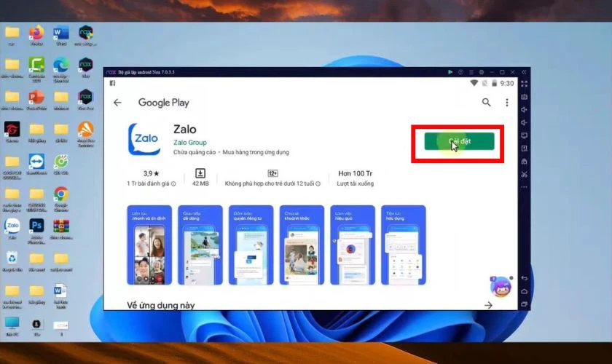Click the 'Về ứng dụng này' heading

tap(160, 305)
